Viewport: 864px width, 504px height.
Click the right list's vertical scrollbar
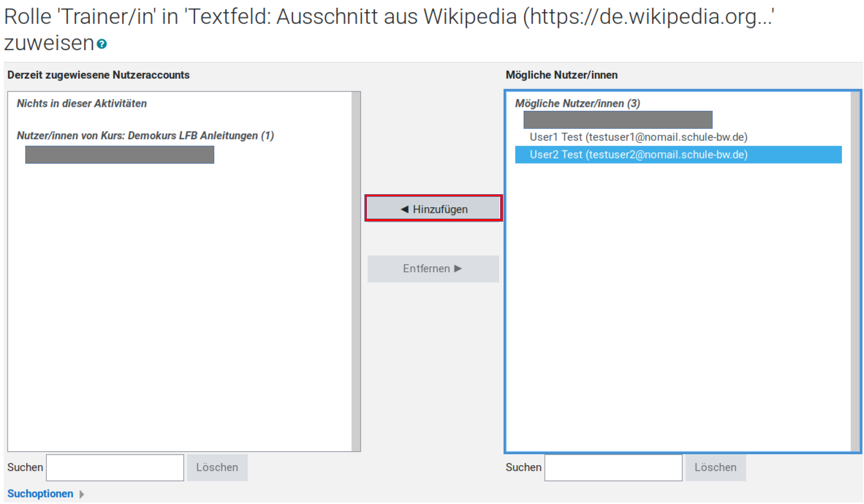pos(855,271)
